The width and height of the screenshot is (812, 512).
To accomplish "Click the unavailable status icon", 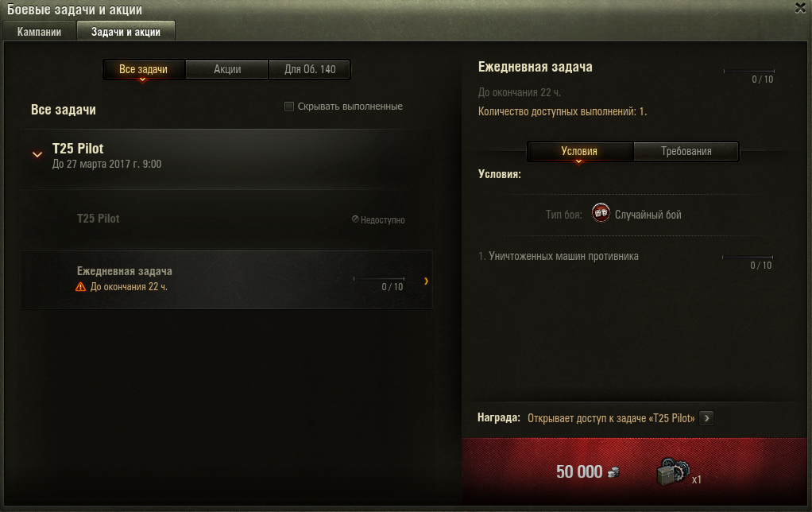I will (355, 219).
